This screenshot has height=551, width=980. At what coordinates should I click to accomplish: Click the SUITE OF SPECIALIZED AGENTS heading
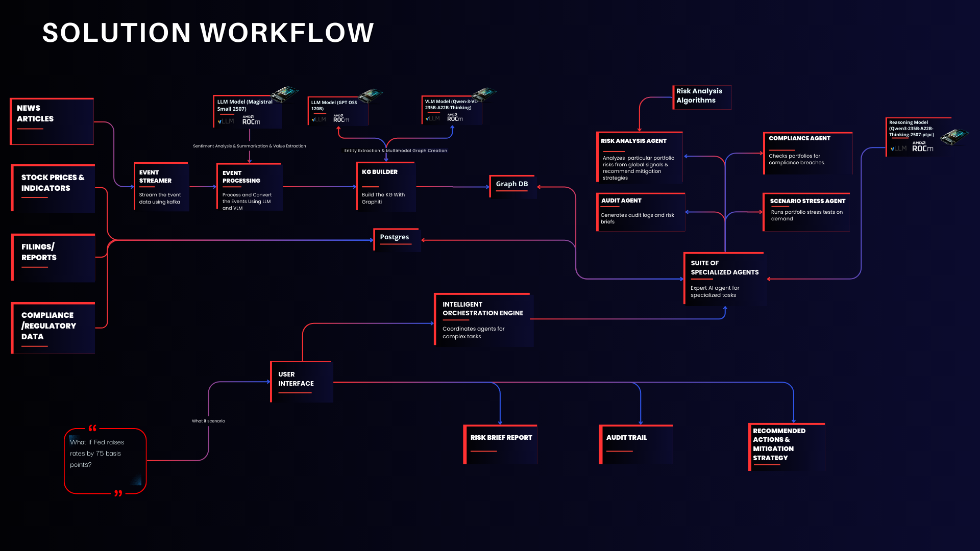click(x=724, y=268)
